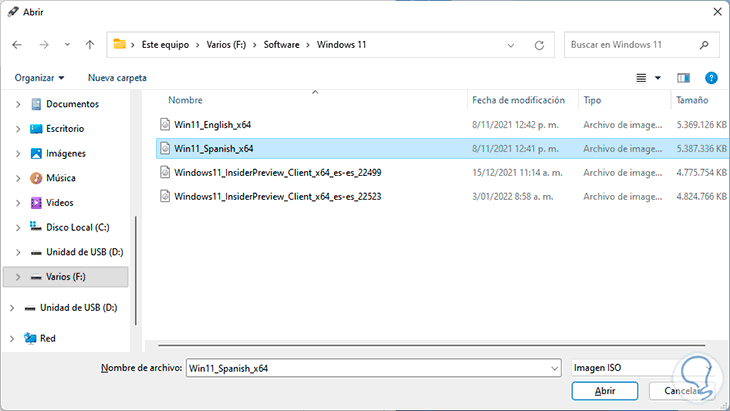Click the Disco Local (C:) drive icon
Screen dimensions: 730x411
coord(36,227)
